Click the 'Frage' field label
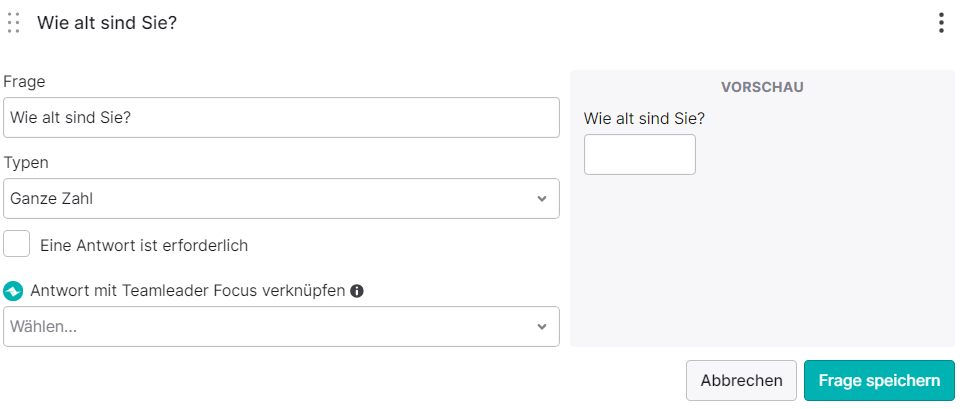Screen dimensions: 962x409 point(25,82)
